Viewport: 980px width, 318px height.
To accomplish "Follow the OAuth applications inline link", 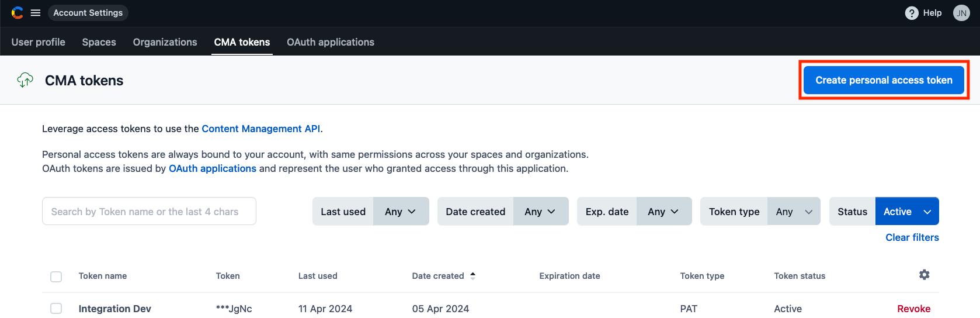I will pyautogui.click(x=213, y=168).
